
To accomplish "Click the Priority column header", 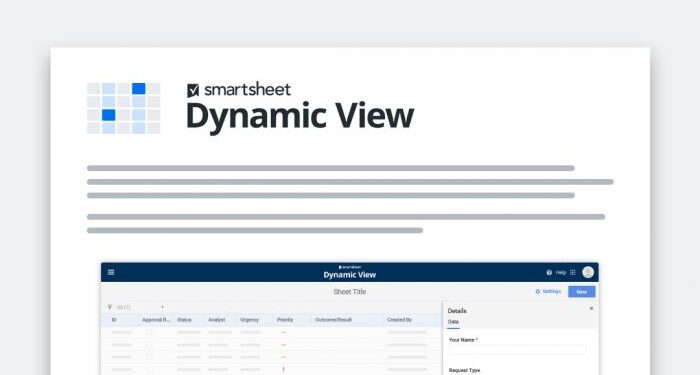I will click(285, 320).
